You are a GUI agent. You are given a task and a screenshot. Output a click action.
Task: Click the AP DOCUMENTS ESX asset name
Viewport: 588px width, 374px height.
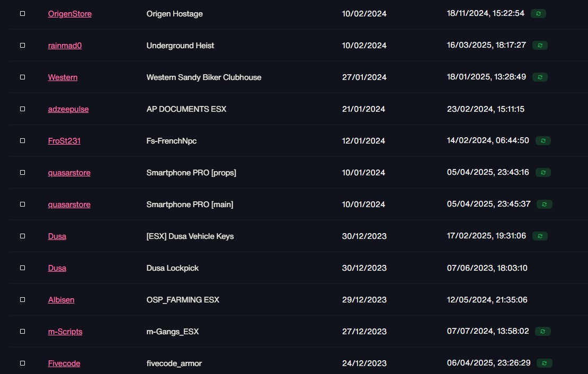(186, 109)
